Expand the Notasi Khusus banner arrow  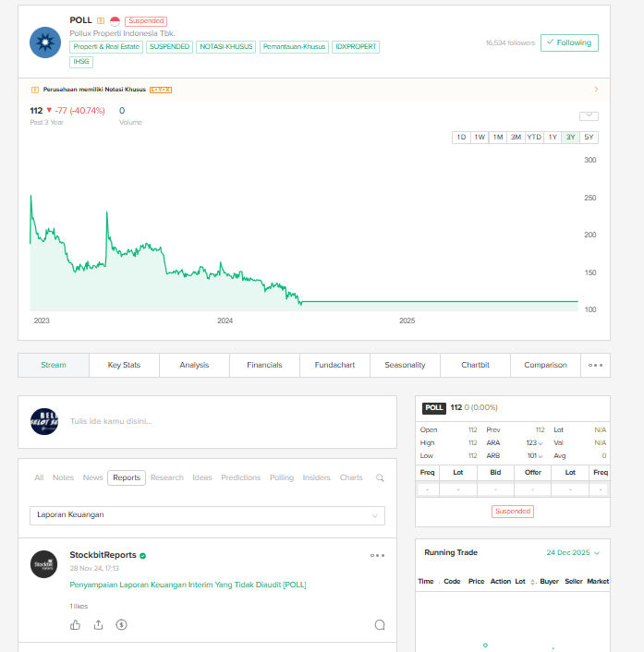[596, 89]
